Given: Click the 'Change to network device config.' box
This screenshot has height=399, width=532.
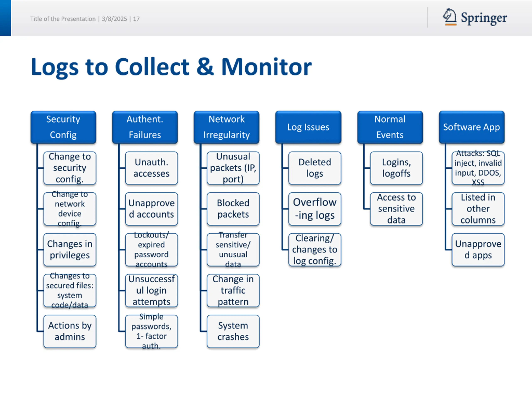Looking at the screenshot, I should [70, 209].
